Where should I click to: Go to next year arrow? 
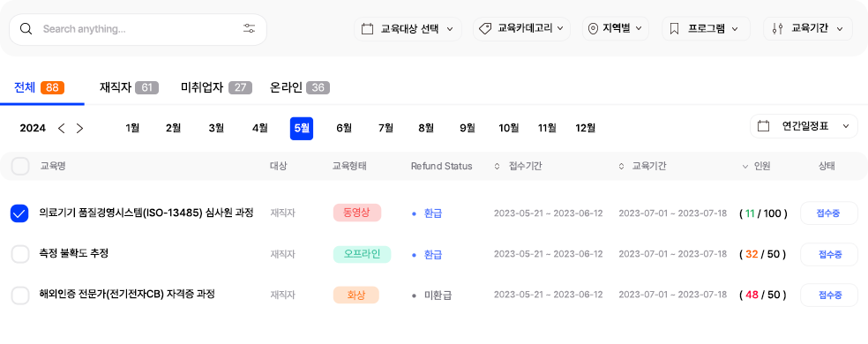point(79,129)
